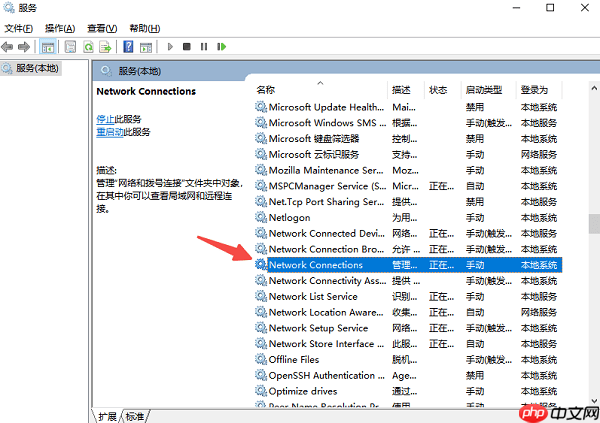Click the Refresh toolbar icon
Screen dimensions: 600x423
pyautogui.click(x=88, y=47)
